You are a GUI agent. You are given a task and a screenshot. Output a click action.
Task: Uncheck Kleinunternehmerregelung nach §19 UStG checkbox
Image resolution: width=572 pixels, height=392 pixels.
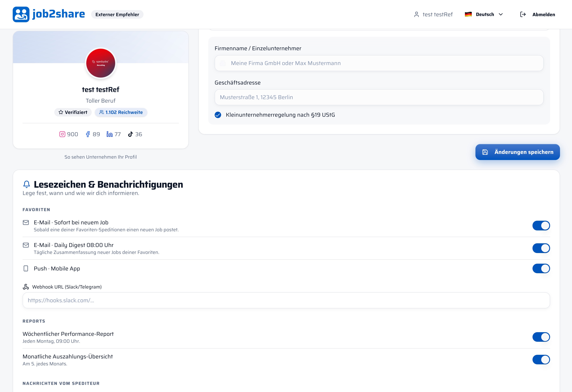pyautogui.click(x=218, y=115)
